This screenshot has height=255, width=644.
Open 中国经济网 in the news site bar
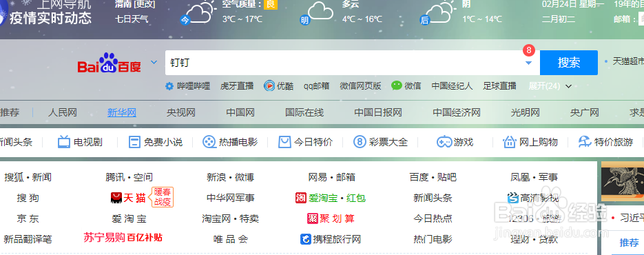[457, 112]
